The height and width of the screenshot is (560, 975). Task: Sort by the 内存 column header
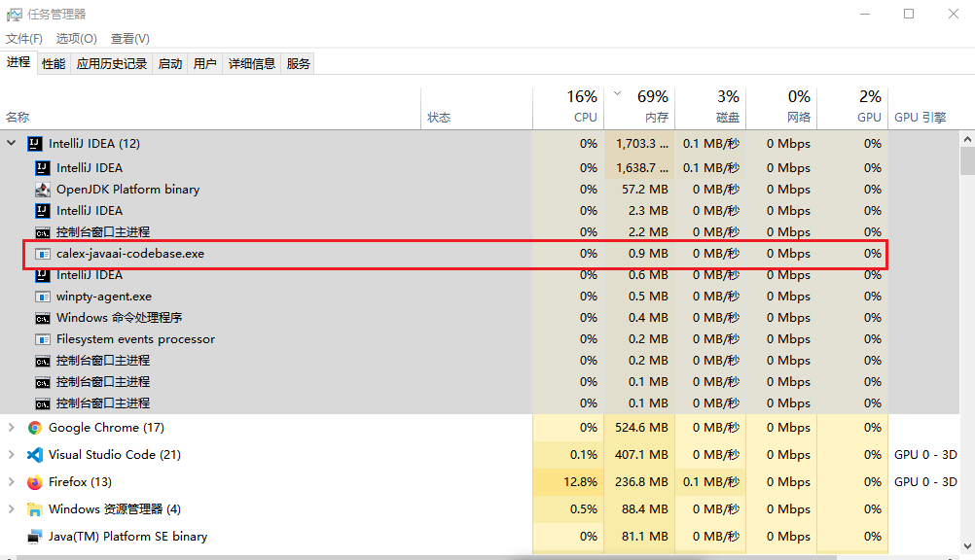pyautogui.click(x=639, y=108)
